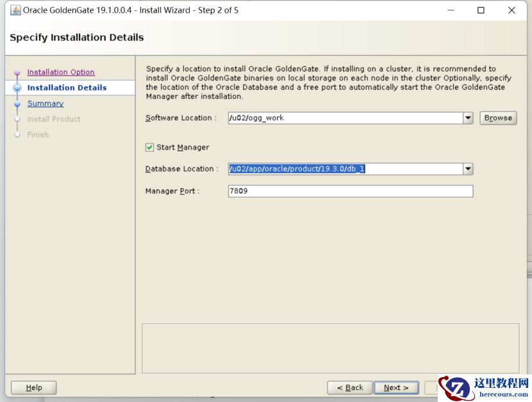Toggle the Start Manager checkbox

click(149, 147)
